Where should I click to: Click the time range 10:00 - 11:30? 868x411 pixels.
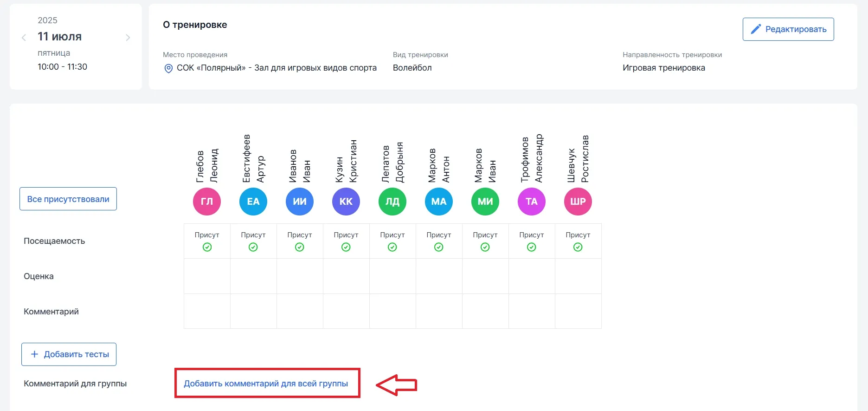(63, 67)
